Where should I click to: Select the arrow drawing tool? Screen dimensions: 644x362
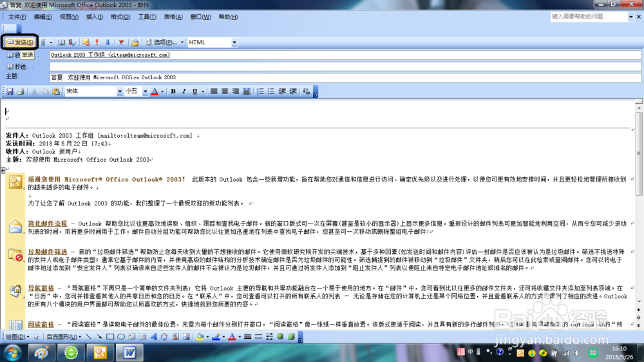[x=99, y=337]
